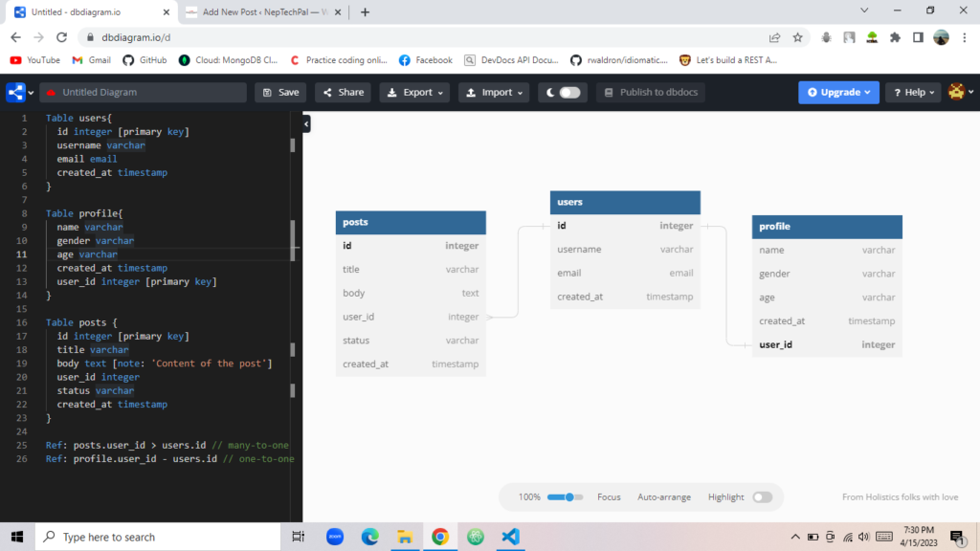This screenshot has height=551, width=980.
Task: Open the Cloud: MongoDB bookmark
Action: tap(228, 60)
